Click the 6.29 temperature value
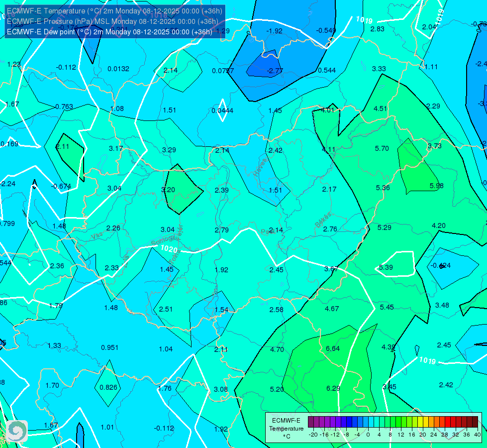The height and width of the screenshot is (448, 487). [333, 388]
